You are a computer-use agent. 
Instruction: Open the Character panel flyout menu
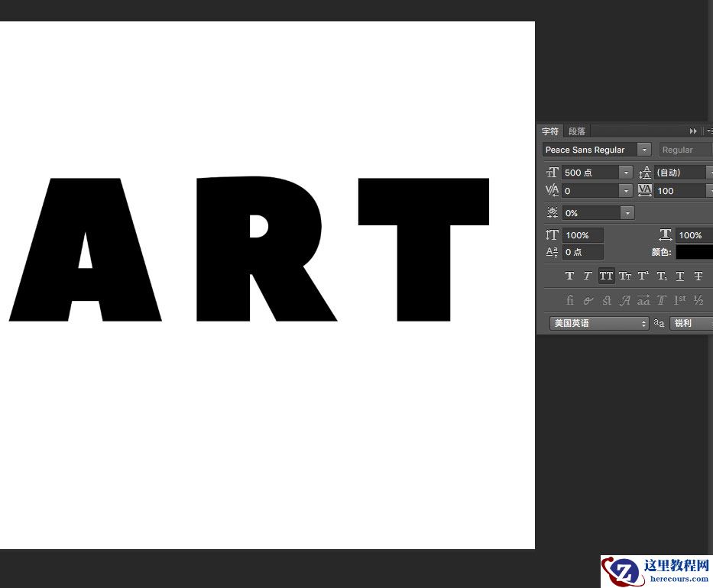coord(709,131)
